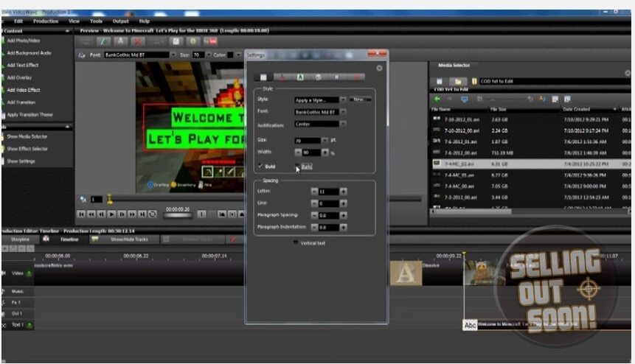Toggle the green Text 1 track icon
This screenshot has height=364, width=635.
click(30, 325)
